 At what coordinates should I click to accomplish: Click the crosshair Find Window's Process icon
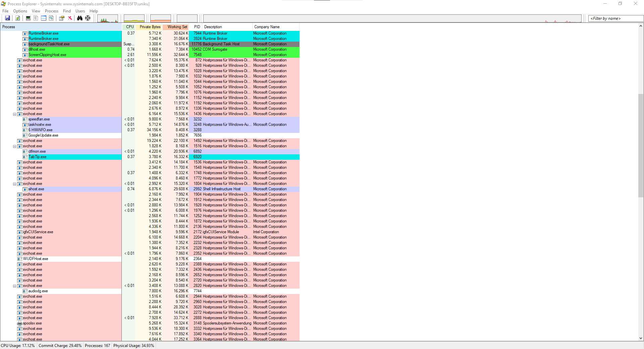click(x=88, y=18)
